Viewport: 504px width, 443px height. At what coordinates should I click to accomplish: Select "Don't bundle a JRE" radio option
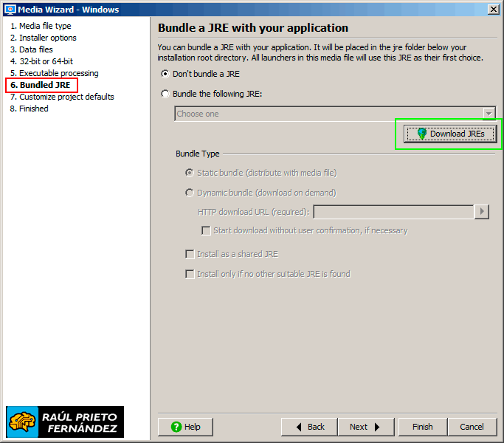point(165,74)
